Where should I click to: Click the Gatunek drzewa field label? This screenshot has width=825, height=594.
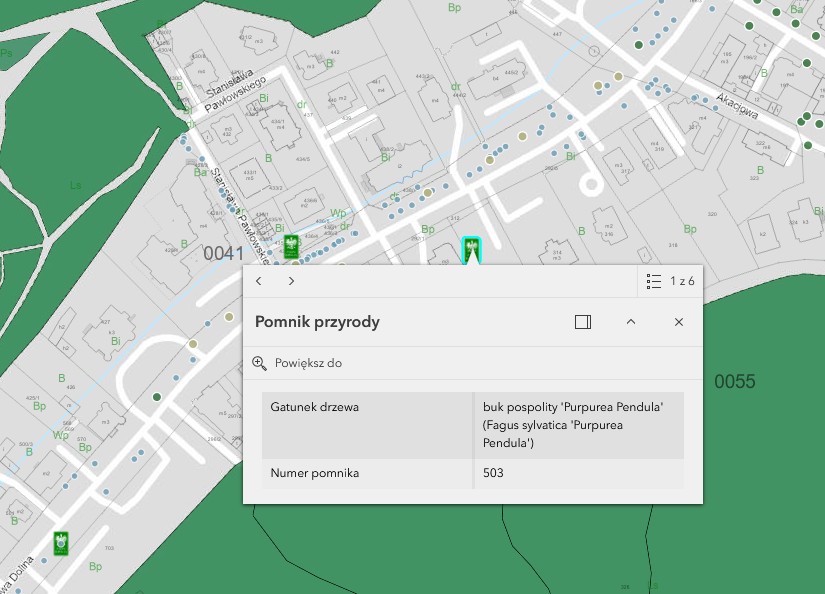315,407
